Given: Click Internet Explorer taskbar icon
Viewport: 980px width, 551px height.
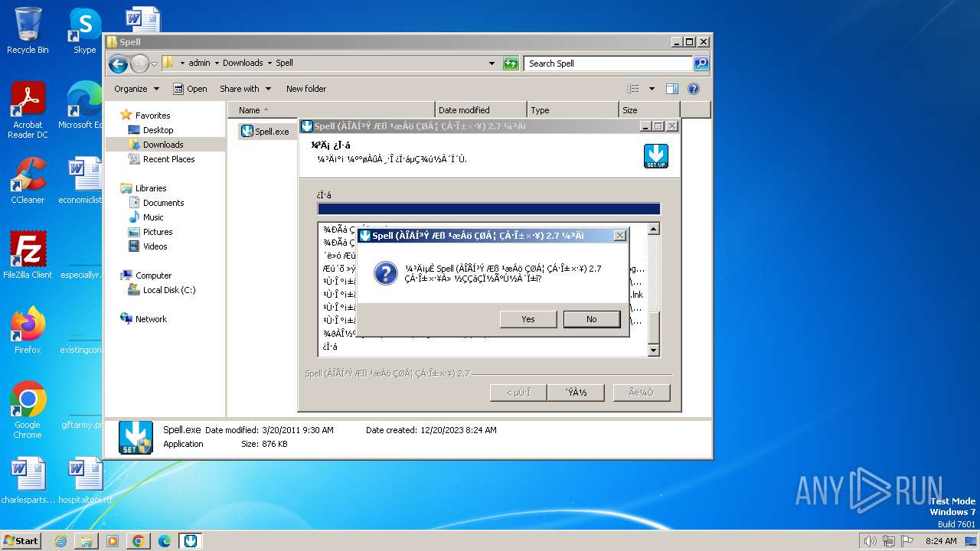Looking at the screenshot, I should tap(60, 541).
